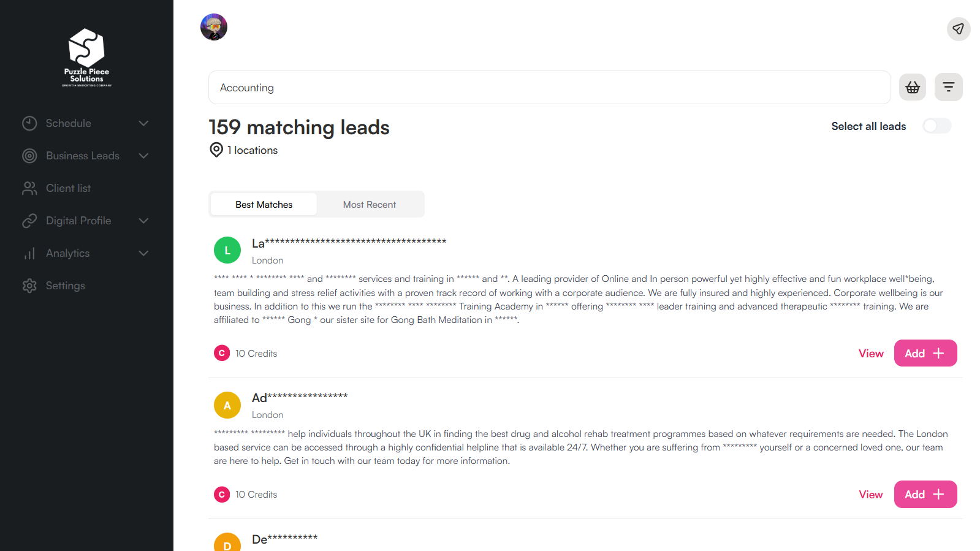Open the shopping basket icon
Screen dimensions: 980x551
[x=912, y=88]
